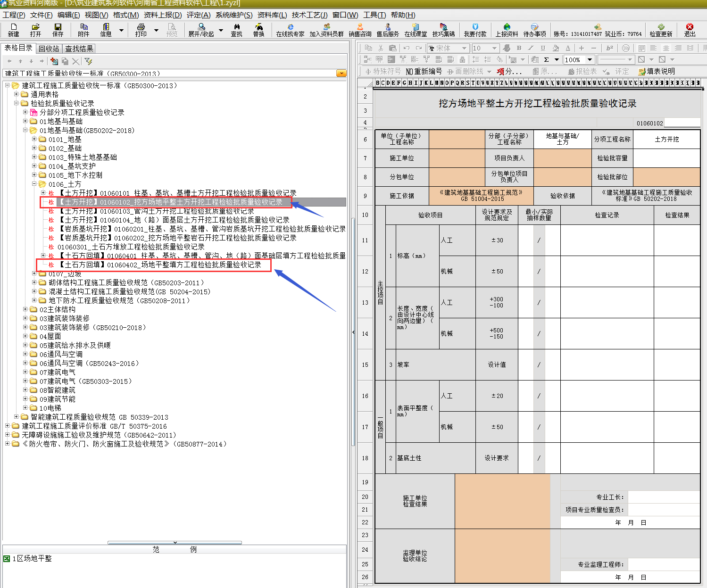Click the 查找 (Find) binoculars icon

pyautogui.click(x=236, y=30)
